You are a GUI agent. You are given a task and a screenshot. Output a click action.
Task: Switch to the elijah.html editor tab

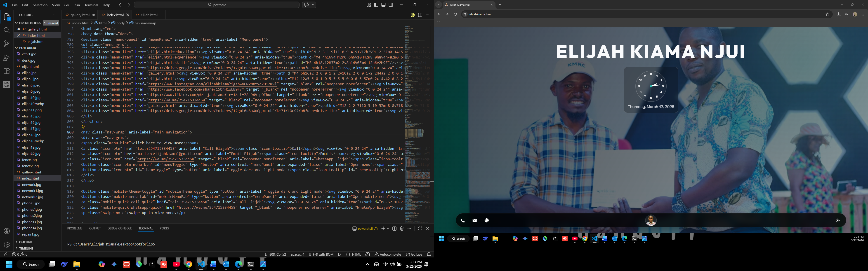(x=149, y=15)
